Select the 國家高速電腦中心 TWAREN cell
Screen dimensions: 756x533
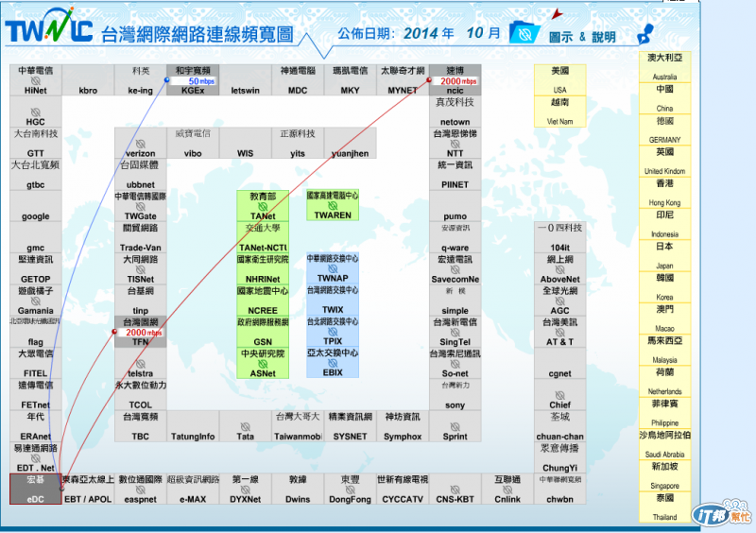333,205
